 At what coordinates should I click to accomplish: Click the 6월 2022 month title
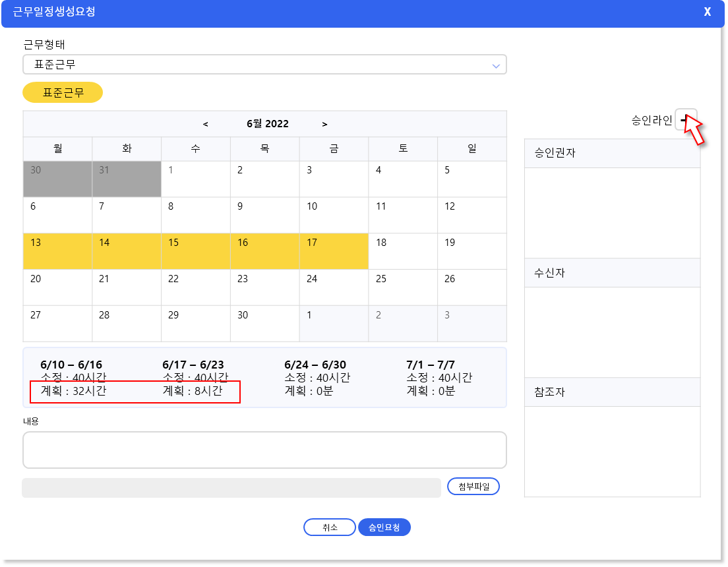coord(268,124)
